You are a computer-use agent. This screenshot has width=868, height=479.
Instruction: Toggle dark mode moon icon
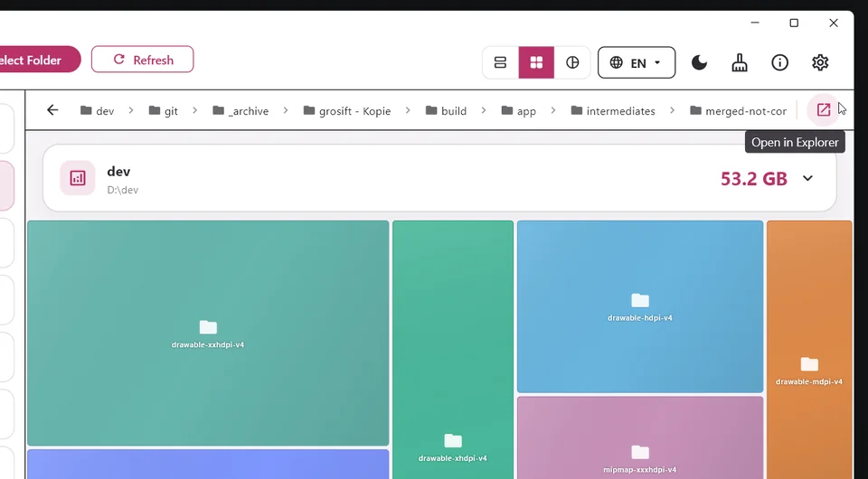pyautogui.click(x=699, y=62)
